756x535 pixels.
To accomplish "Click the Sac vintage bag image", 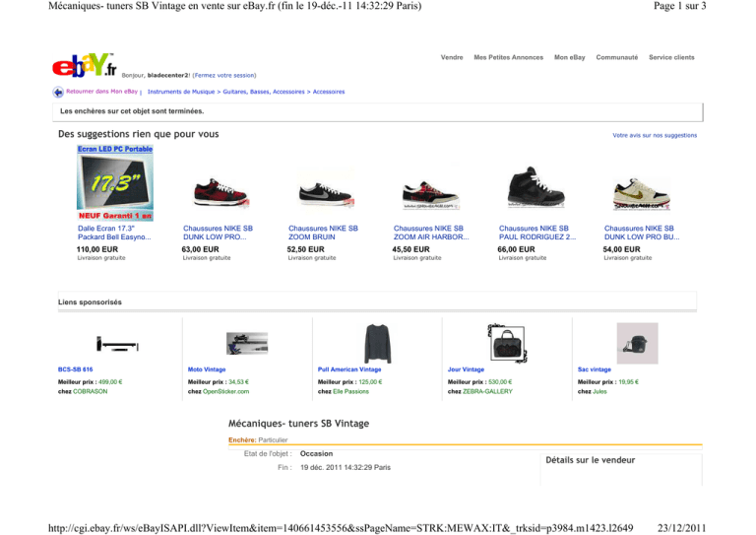I will pyautogui.click(x=638, y=344).
